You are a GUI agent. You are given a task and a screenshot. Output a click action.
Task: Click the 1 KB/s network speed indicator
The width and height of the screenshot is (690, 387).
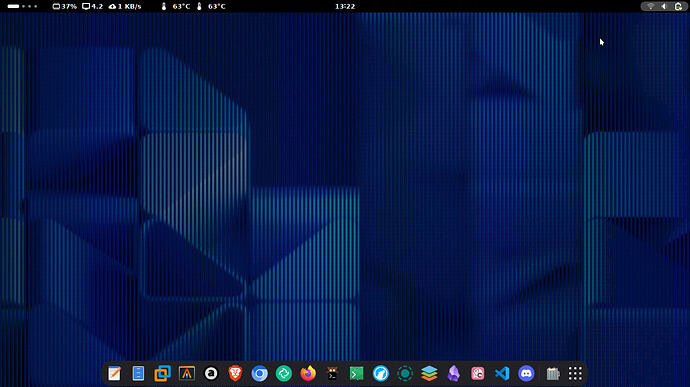coord(125,6)
